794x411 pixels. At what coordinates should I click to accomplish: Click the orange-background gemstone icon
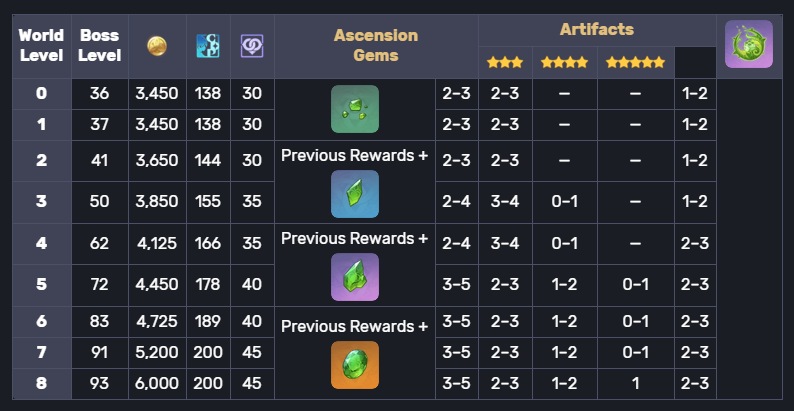click(355, 365)
